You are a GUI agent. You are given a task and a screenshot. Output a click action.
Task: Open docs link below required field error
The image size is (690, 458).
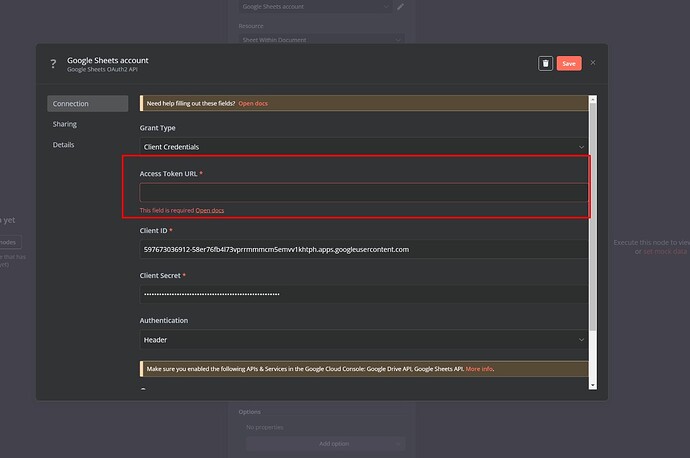[209, 210]
